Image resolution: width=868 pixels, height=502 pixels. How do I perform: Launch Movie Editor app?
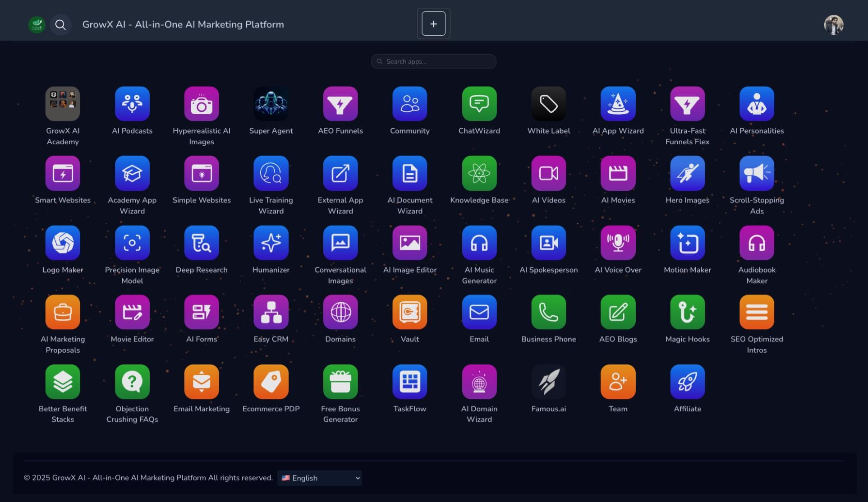132,312
